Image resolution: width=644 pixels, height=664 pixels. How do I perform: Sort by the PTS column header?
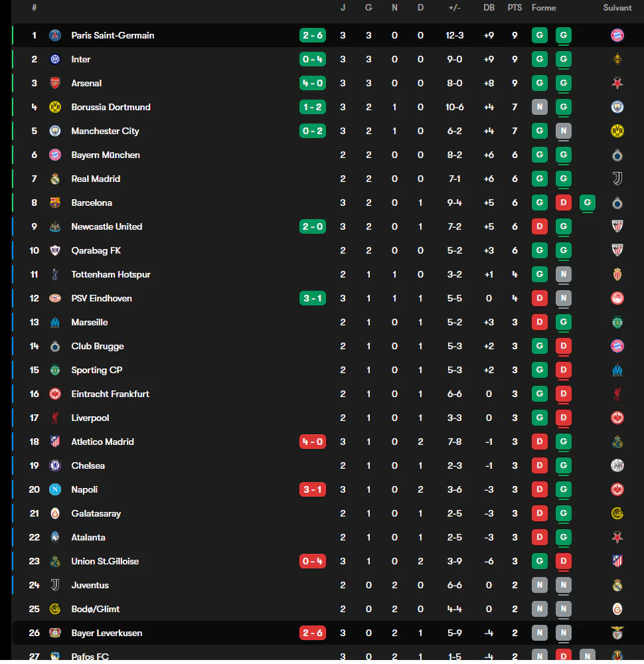515,7
